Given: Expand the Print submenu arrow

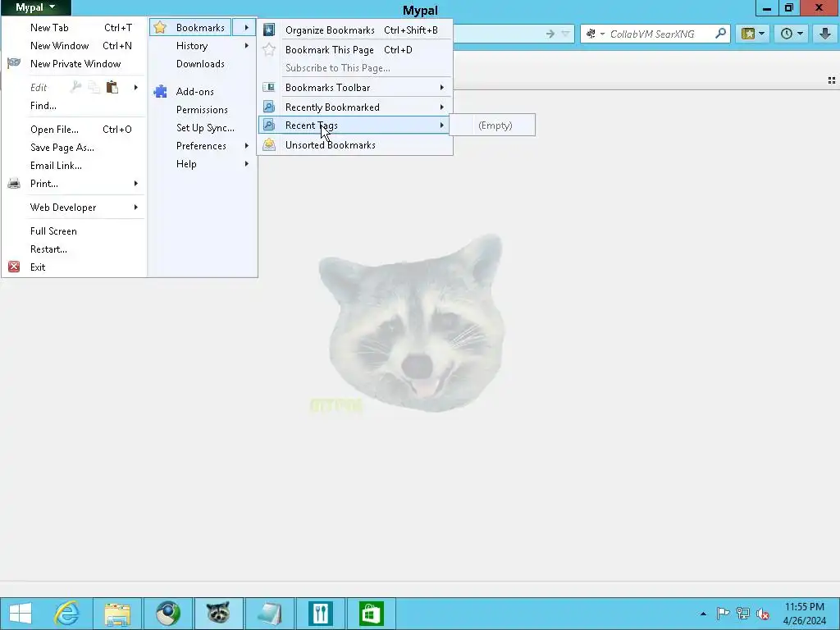Looking at the screenshot, I should pyautogui.click(x=136, y=184).
